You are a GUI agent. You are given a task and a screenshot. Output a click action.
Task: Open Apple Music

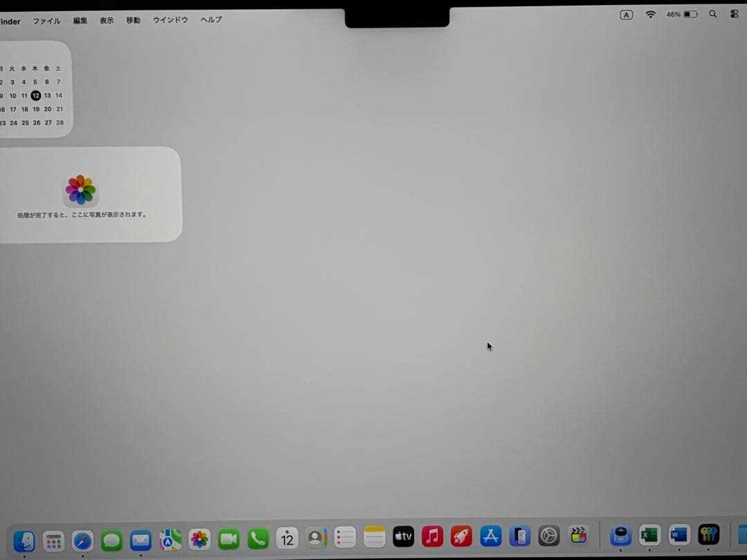432,536
